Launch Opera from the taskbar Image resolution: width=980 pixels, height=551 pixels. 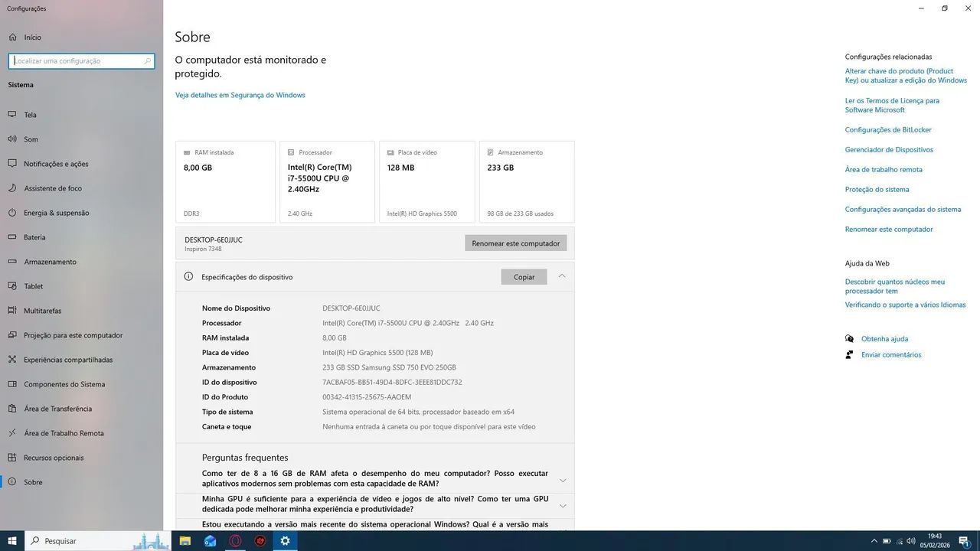point(235,540)
